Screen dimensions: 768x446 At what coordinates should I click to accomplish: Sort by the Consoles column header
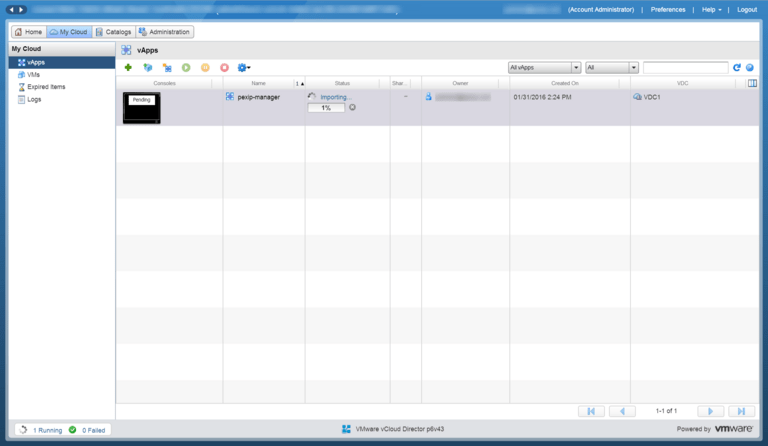(x=164, y=83)
